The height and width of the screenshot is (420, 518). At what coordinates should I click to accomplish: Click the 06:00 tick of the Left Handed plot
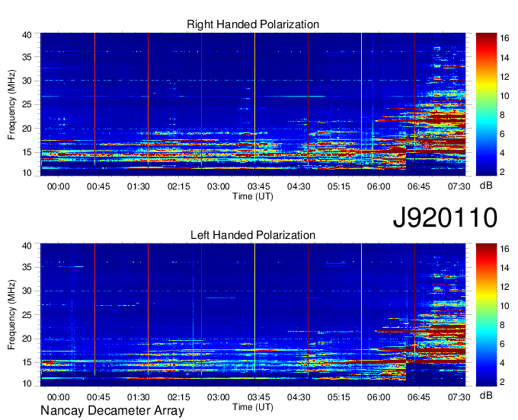click(379, 397)
